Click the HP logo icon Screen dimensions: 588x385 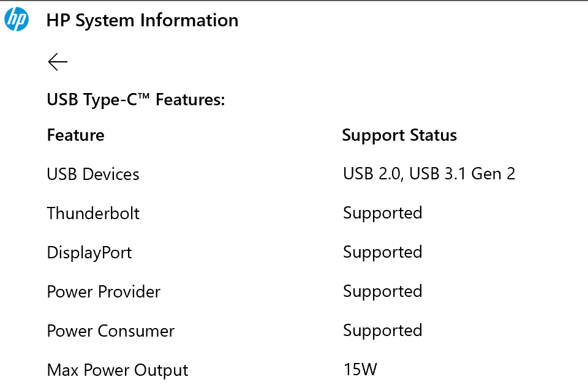[18, 19]
